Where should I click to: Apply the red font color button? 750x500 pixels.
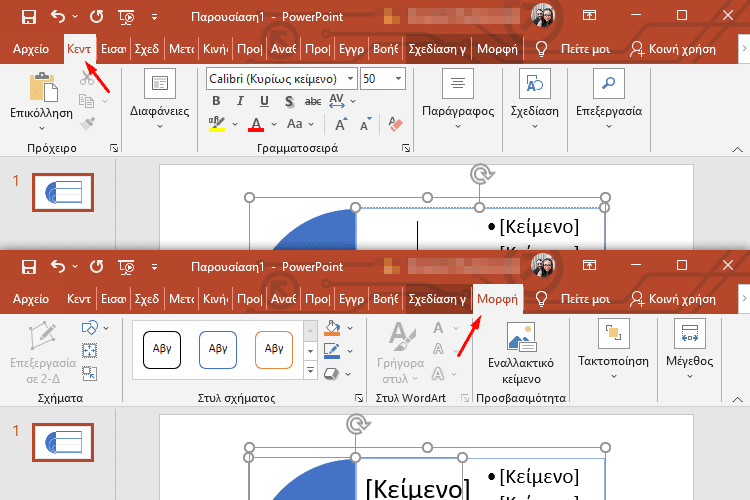coord(256,124)
